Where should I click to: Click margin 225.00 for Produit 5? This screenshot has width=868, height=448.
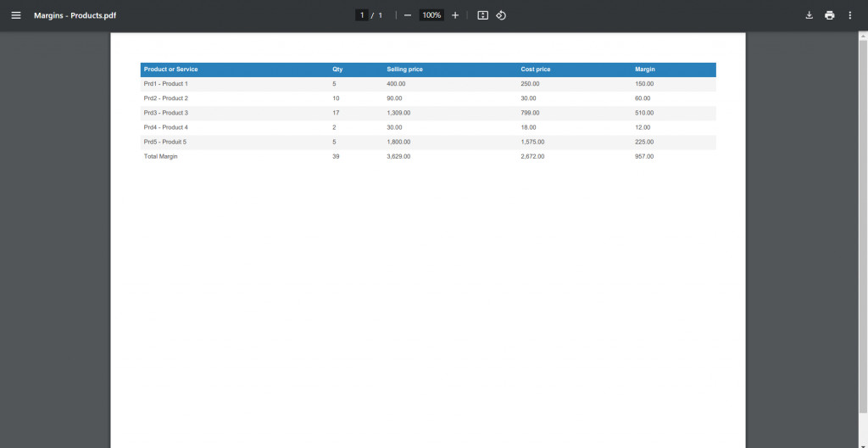644,142
